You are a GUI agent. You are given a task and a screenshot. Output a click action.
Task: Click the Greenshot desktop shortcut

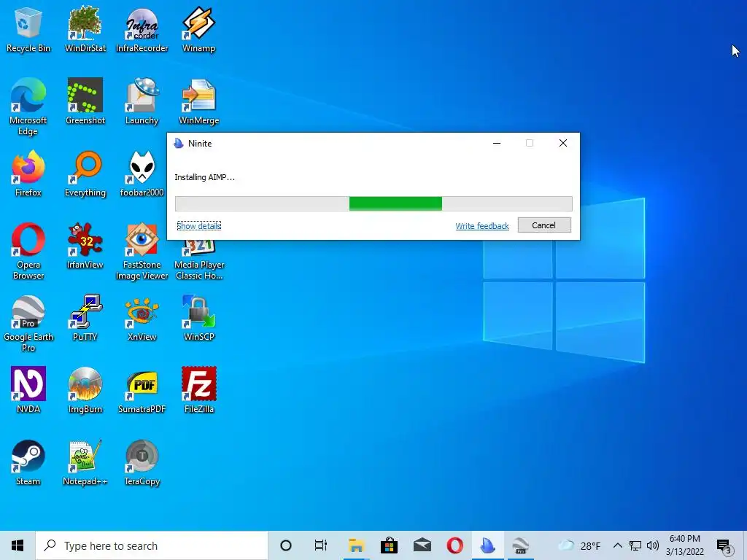(85, 101)
